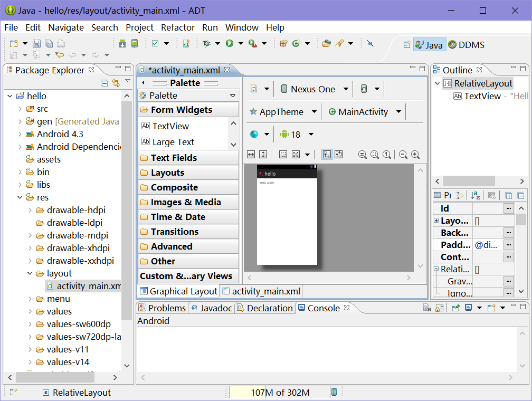The height and width of the screenshot is (401, 532).
Task: Click the zoom to fit magnifier icon
Action: [x=375, y=155]
